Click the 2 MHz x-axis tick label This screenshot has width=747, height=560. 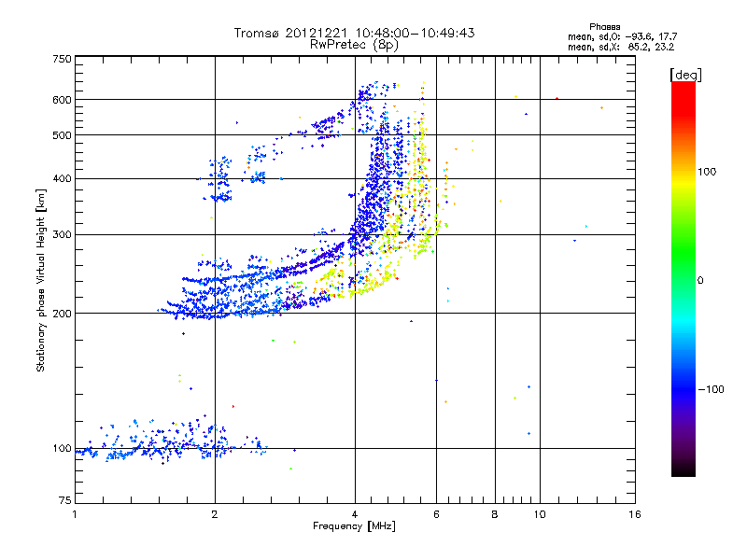[x=215, y=514]
